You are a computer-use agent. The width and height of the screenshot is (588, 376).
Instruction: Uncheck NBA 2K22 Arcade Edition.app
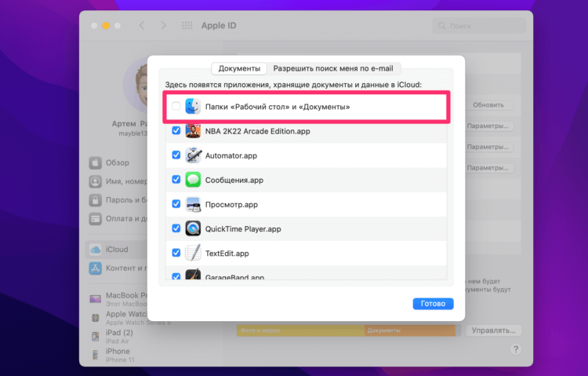(x=176, y=131)
